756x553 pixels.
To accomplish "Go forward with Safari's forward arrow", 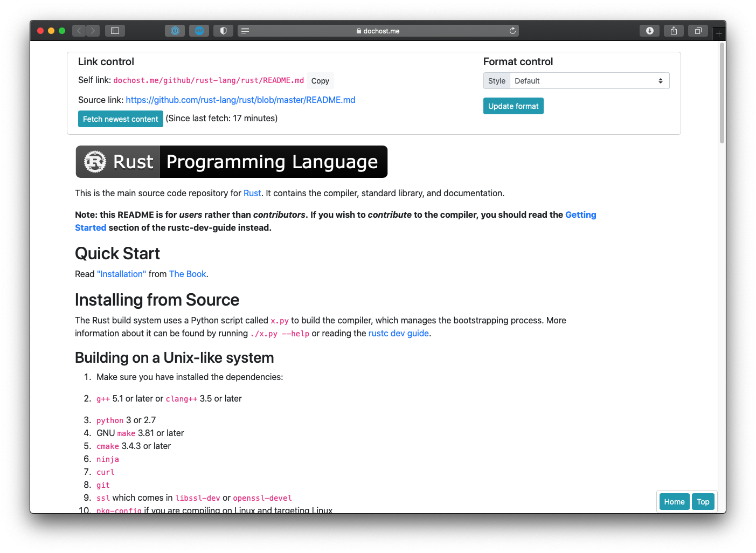I will click(x=93, y=31).
